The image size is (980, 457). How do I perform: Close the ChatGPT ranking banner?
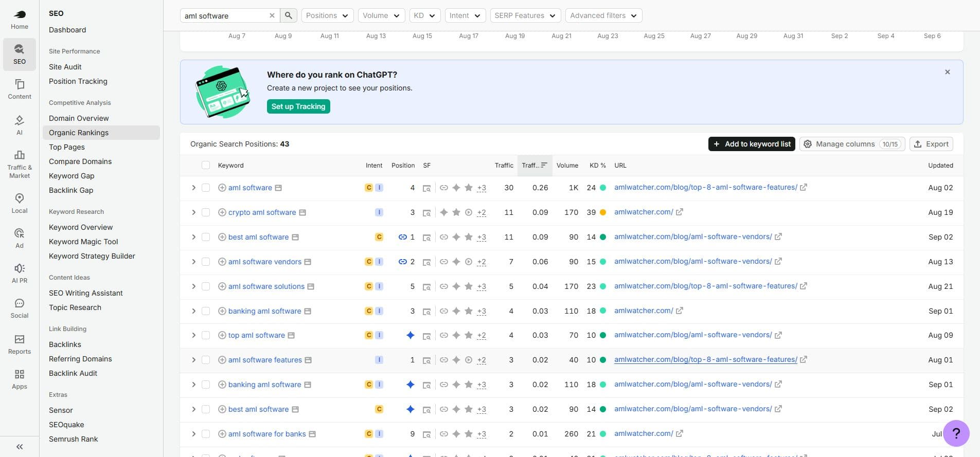coord(948,72)
